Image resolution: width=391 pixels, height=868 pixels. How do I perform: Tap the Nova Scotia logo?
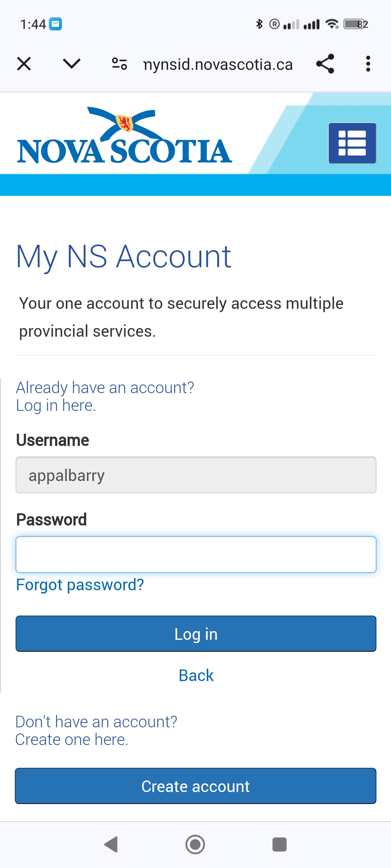pyautogui.click(x=124, y=135)
